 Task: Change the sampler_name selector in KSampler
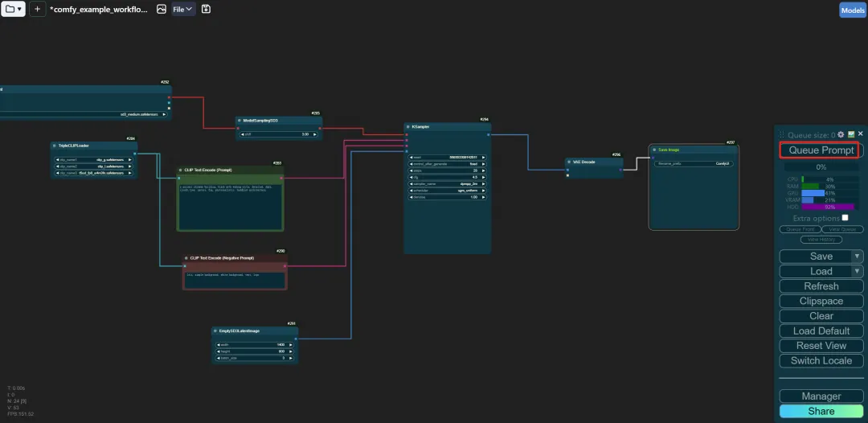pyautogui.click(x=448, y=184)
